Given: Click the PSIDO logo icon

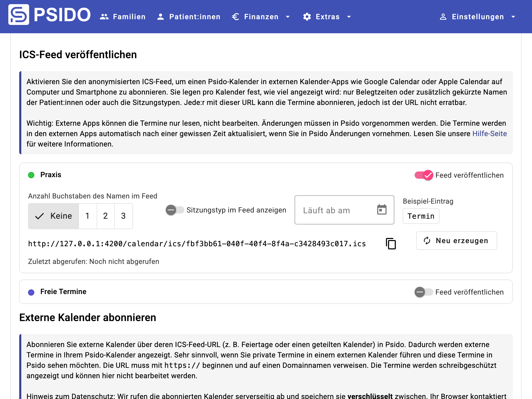Looking at the screenshot, I should (x=19, y=15).
